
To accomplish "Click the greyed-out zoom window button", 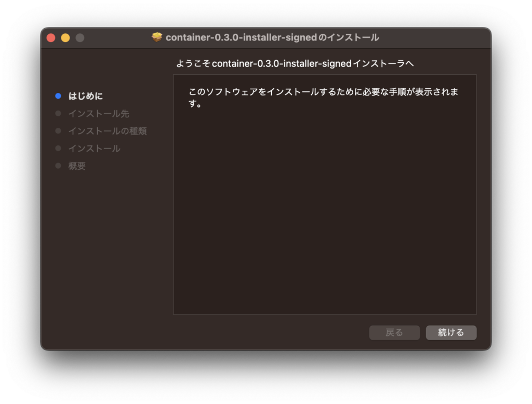I will pos(80,38).
